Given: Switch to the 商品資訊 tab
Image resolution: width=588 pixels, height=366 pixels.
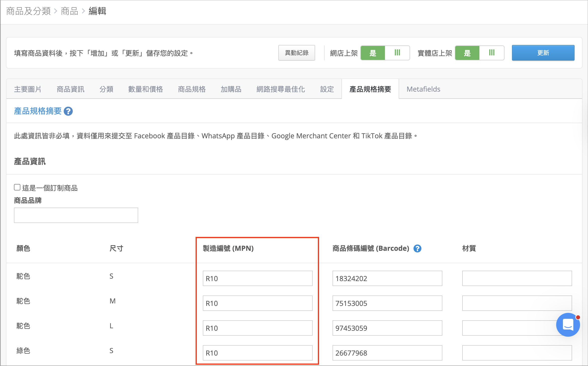Looking at the screenshot, I should 71,89.
